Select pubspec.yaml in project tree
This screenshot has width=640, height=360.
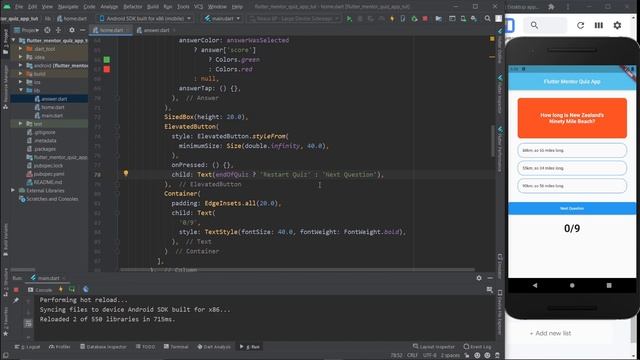(45, 174)
